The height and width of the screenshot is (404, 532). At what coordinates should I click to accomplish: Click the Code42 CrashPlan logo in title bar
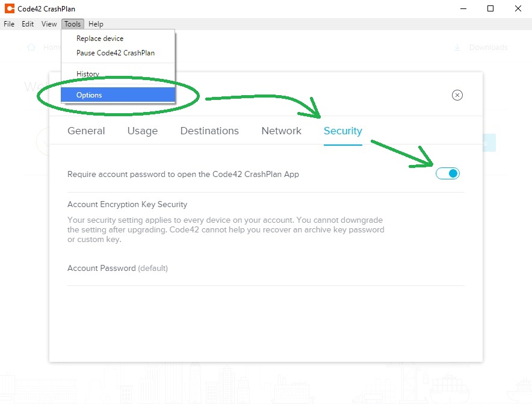point(9,9)
